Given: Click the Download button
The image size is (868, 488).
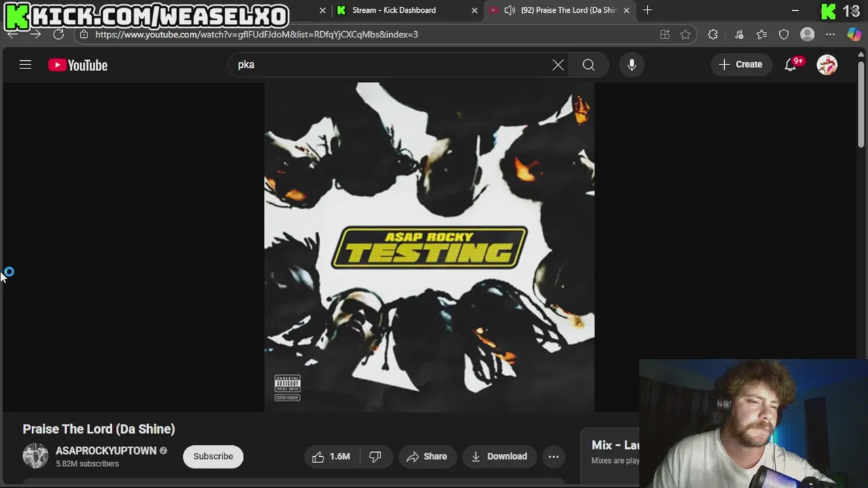Looking at the screenshot, I should [x=499, y=456].
